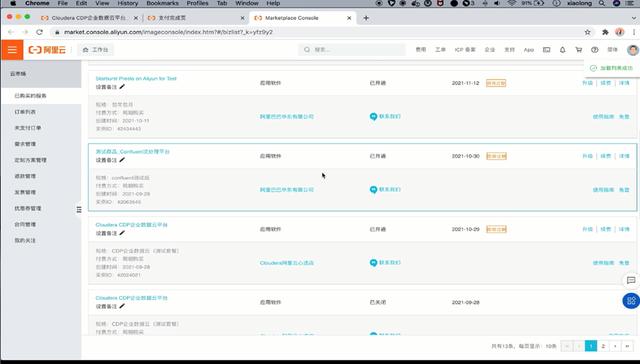The width and height of the screenshot is (640, 364).
Task: Select 已购买的服务 in sidebar
Action: pyautogui.click(x=41, y=96)
